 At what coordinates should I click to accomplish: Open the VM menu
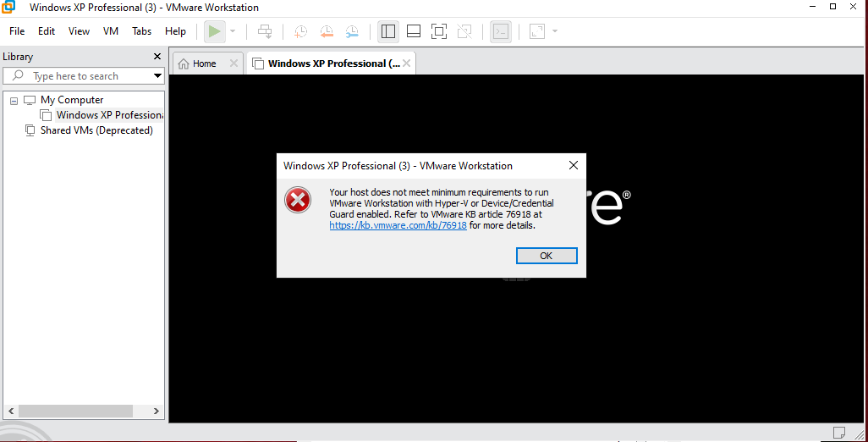111,31
